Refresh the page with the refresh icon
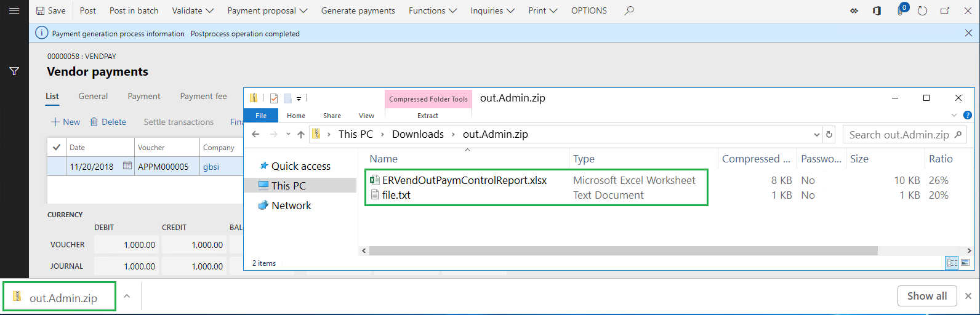Screen dimensions: 980x315 [x=922, y=10]
